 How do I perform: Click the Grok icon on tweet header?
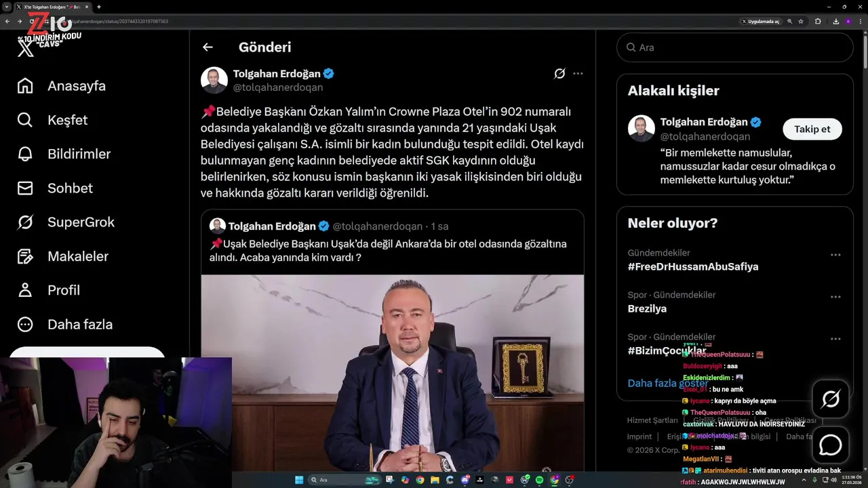coord(559,73)
